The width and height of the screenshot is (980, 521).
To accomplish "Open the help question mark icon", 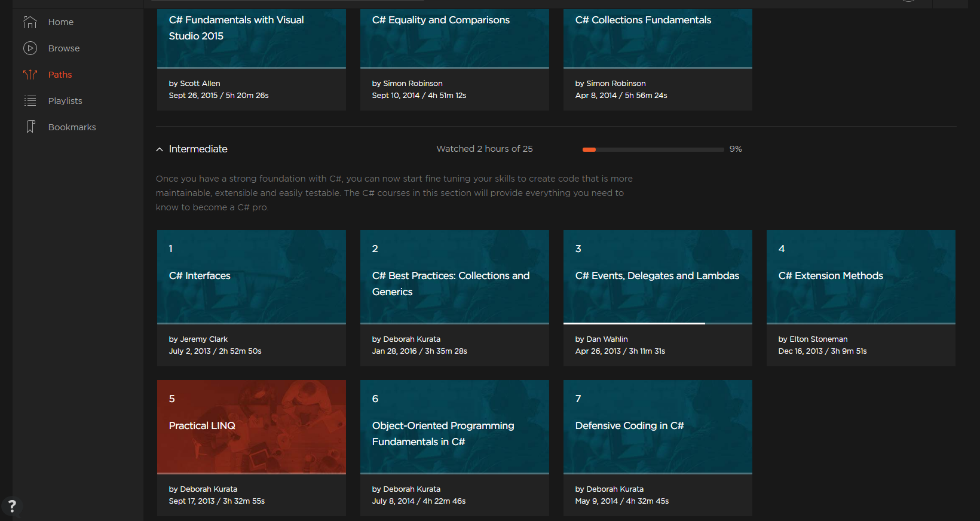I will (12, 505).
